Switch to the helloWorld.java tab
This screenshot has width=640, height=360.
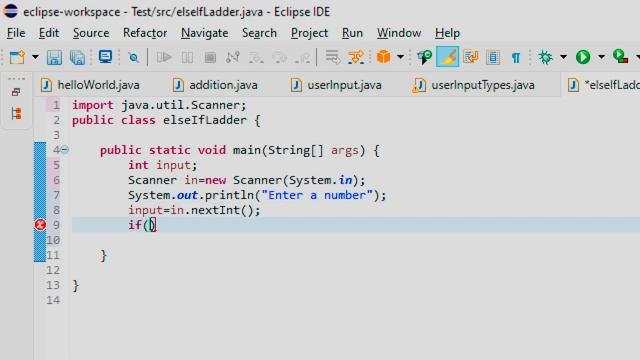(91, 85)
